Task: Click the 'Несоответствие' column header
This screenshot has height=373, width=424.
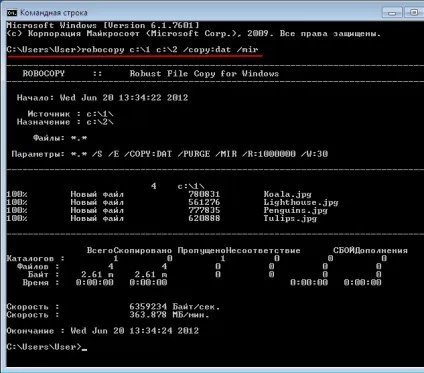Action: point(263,250)
